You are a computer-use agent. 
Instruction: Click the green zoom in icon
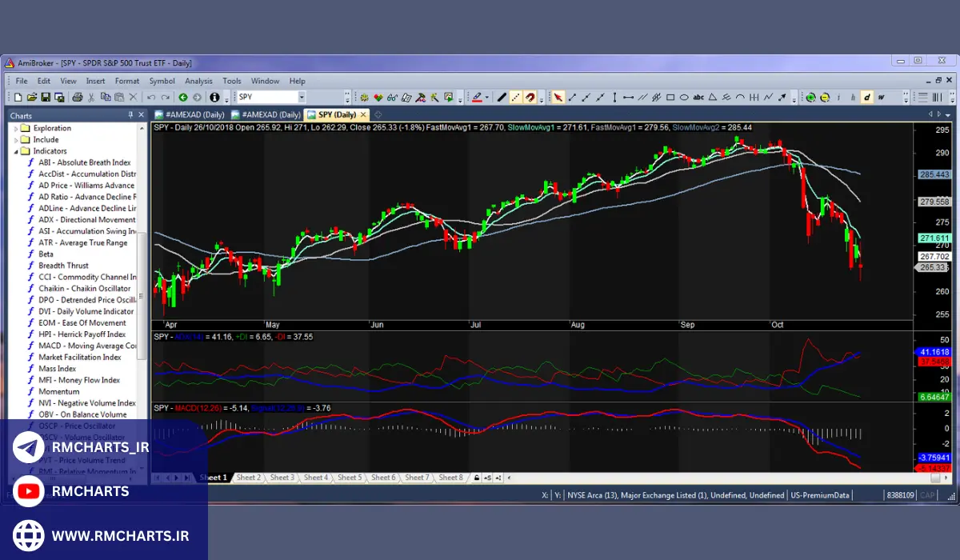coord(810,98)
